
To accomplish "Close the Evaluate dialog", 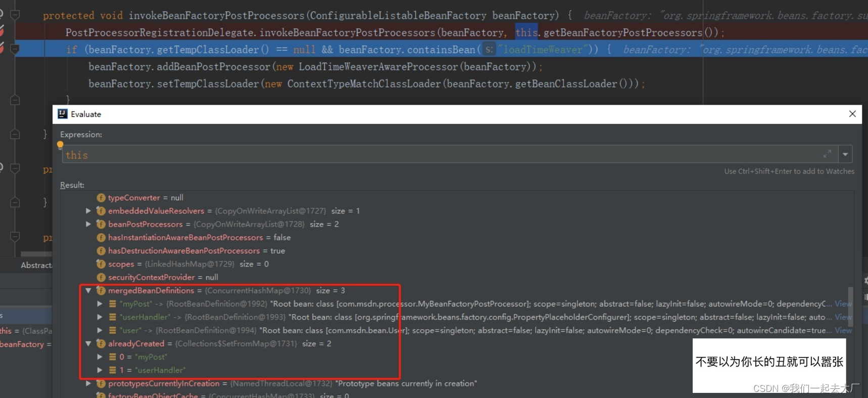I will pos(852,114).
